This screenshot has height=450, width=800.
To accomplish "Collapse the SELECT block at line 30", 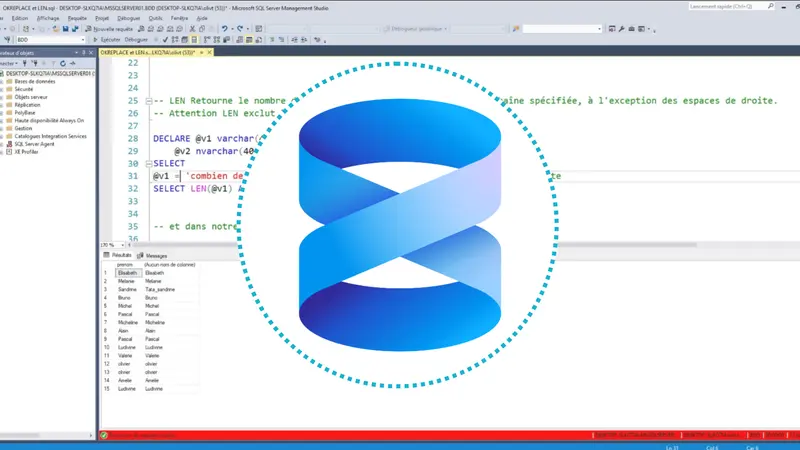I will (x=149, y=164).
